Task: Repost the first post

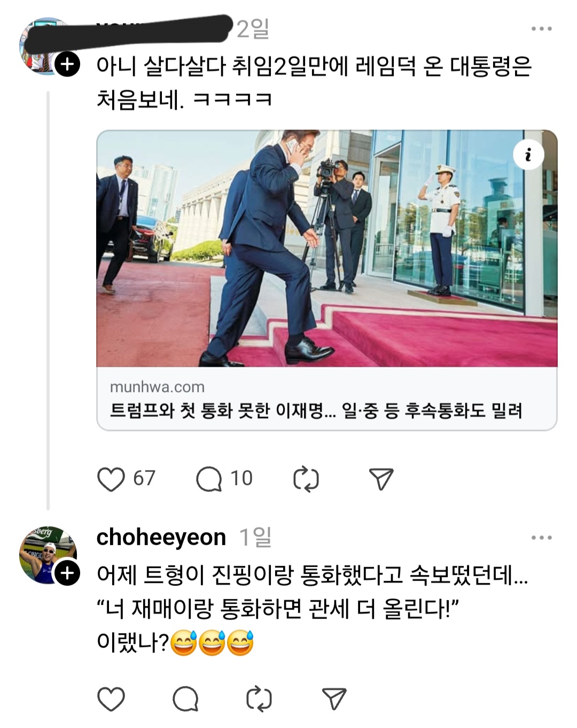Action: [x=306, y=479]
